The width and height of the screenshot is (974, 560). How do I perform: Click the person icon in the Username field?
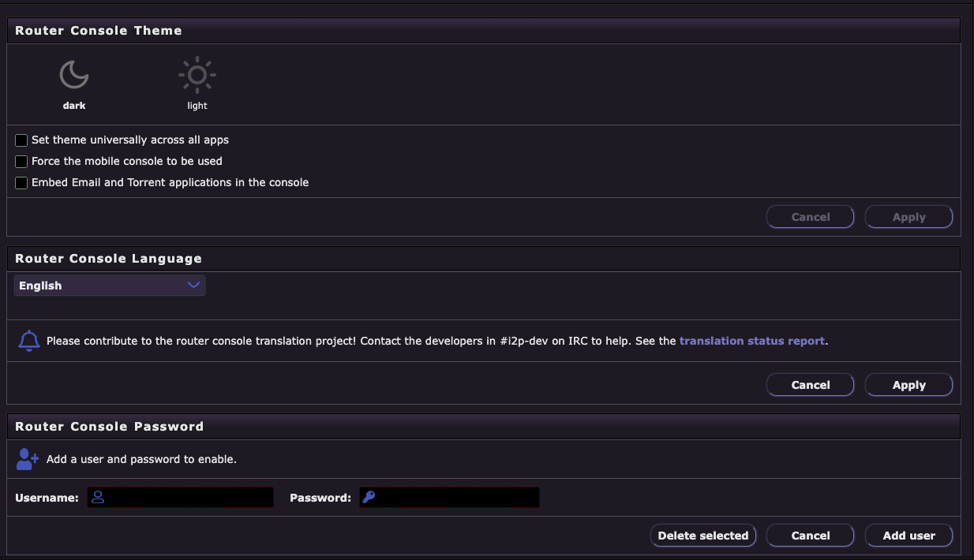96,496
